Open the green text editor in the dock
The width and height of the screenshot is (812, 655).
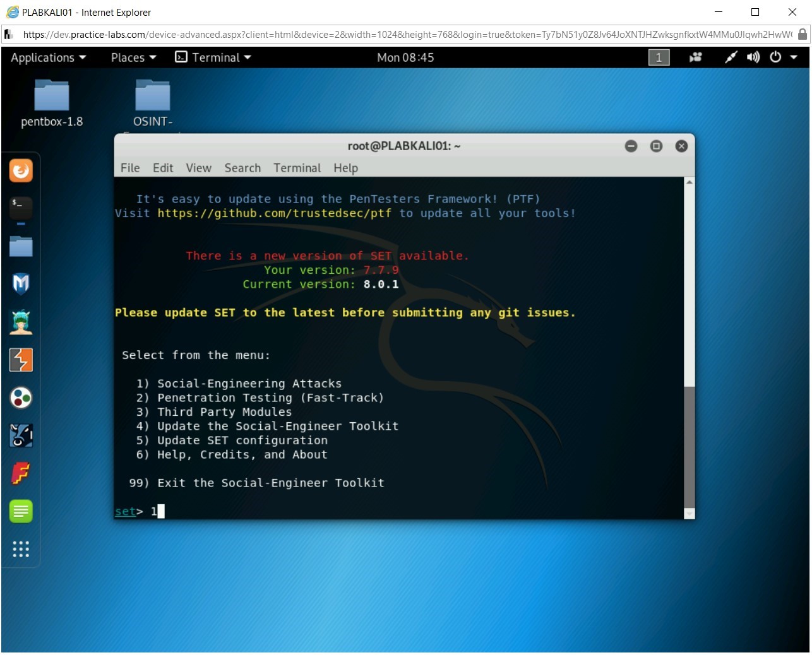click(x=21, y=511)
